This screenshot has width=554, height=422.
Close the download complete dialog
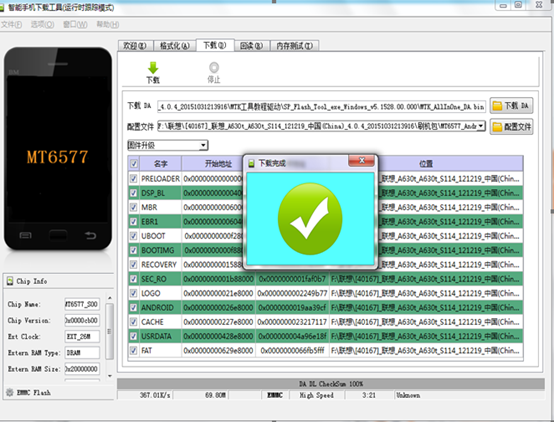point(361,161)
